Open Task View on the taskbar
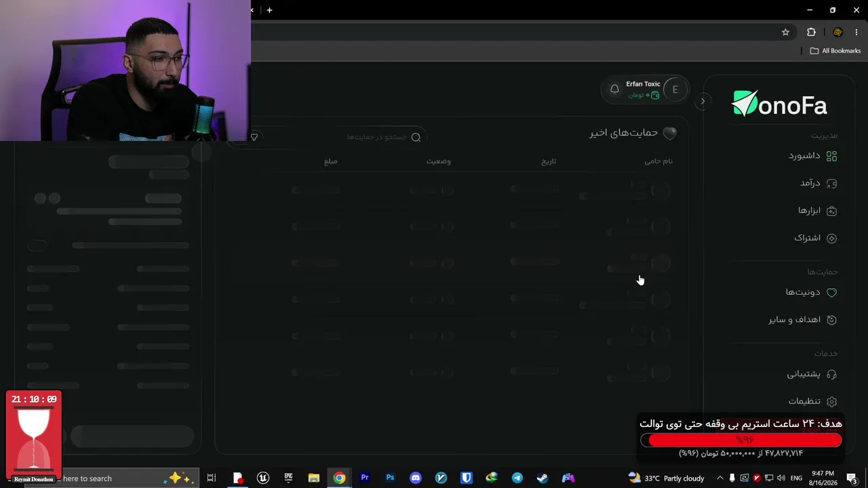 click(x=212, y=478)
